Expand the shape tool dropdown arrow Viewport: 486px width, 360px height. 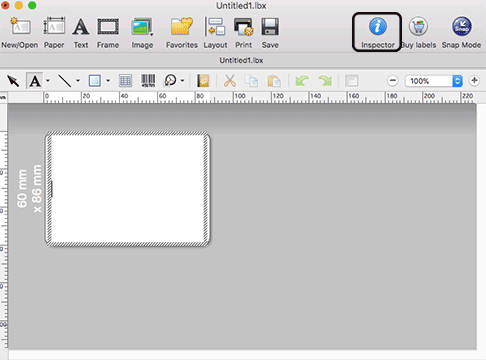point(108,81)
